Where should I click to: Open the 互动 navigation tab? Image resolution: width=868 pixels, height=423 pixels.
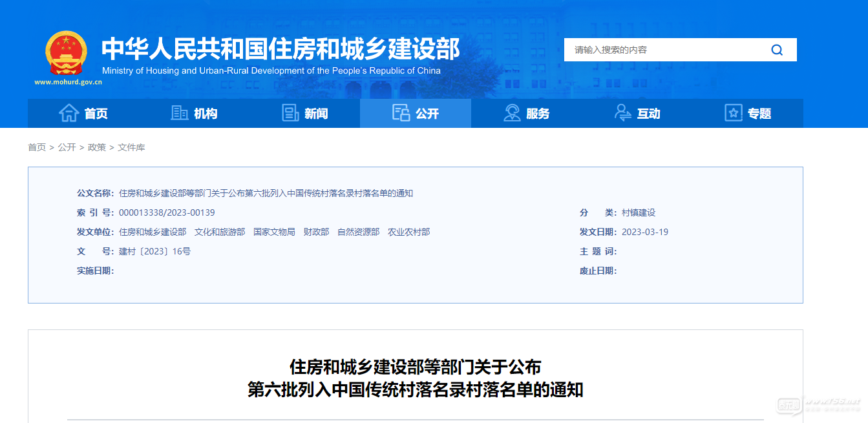click(637, 113)
